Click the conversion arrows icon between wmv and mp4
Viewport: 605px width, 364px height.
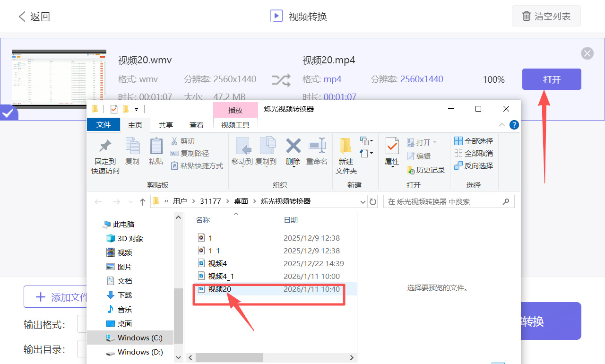tap(281, 80)
